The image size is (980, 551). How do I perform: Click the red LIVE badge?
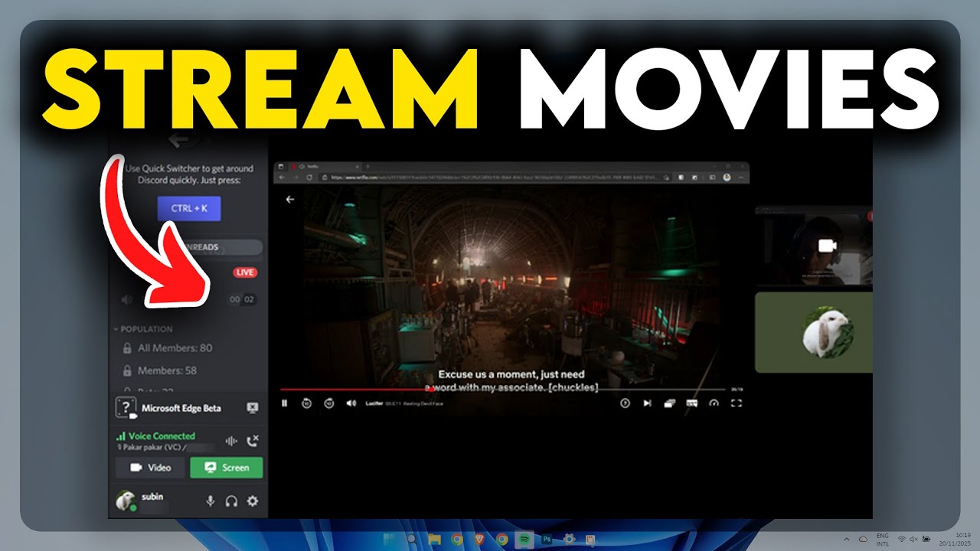tap(245, 272)
